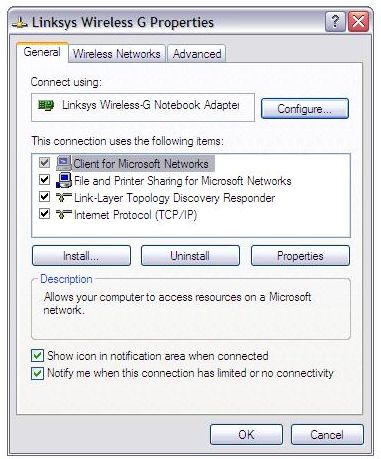The height and width of the screenshot is (459, 381).
Task: Click the Link-Layer Topology Discovery protocol icon
Action: pyautogui.click(x=64, y=198)
